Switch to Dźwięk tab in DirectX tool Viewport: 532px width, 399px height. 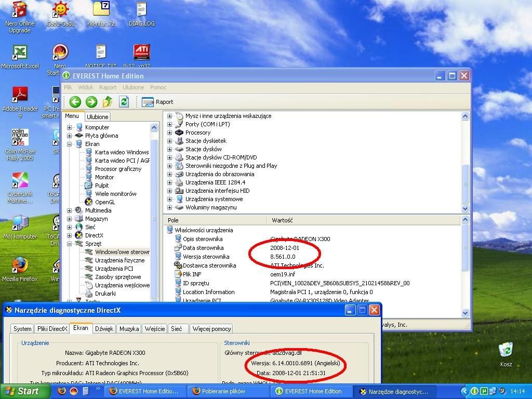104,329
